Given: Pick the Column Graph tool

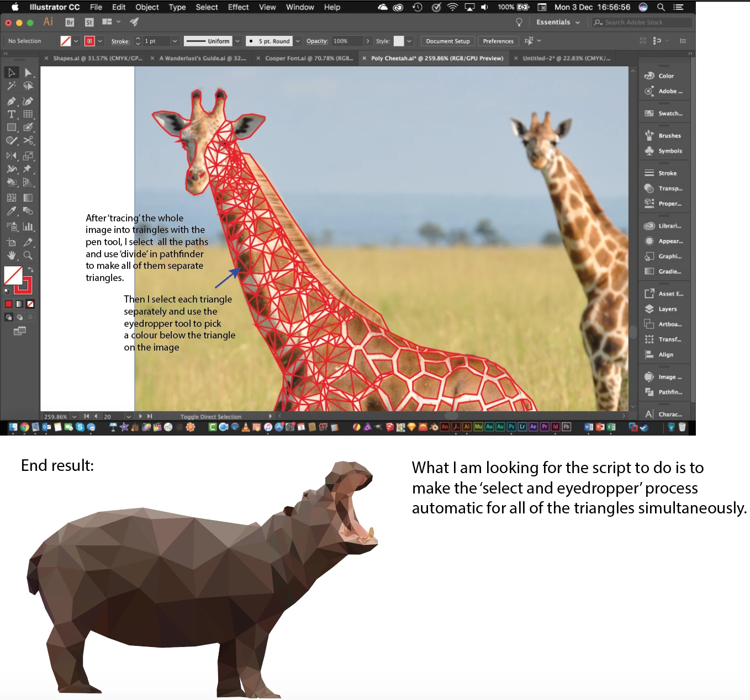Looking at the screenshot, I should (x=28, y=226).
